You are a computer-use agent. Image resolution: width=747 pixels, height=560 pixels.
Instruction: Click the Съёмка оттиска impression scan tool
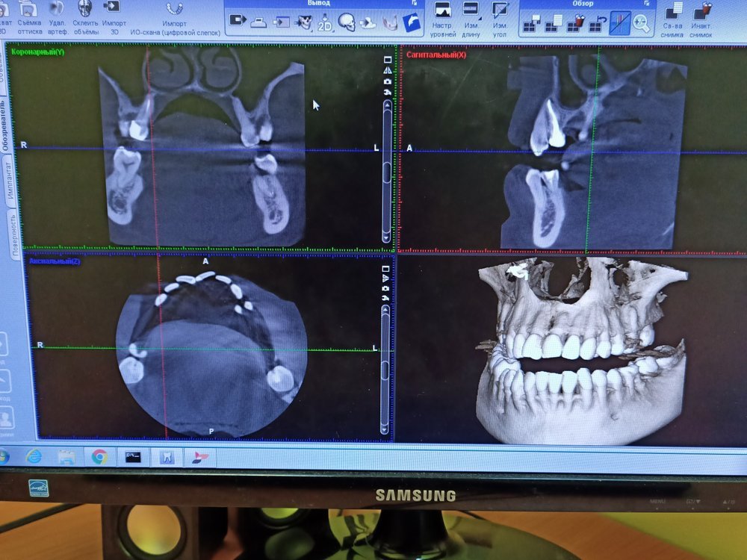29,19
